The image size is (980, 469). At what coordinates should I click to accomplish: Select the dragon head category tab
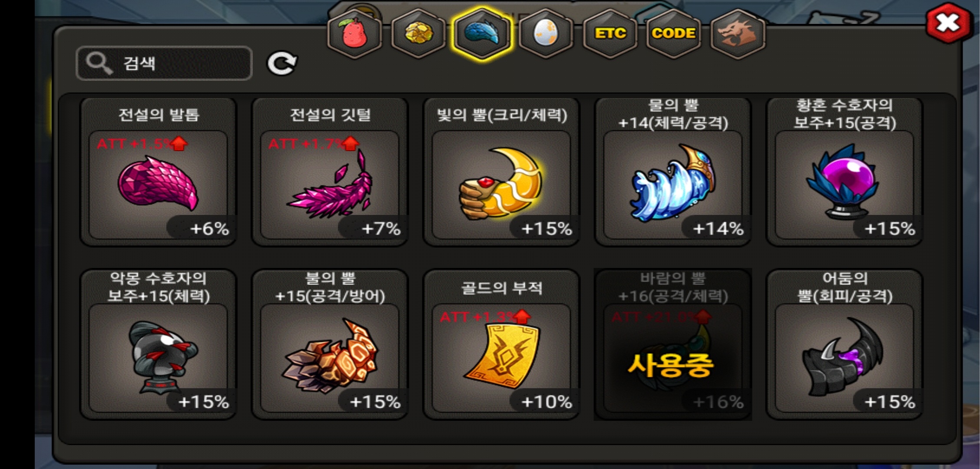pos(737,33)
